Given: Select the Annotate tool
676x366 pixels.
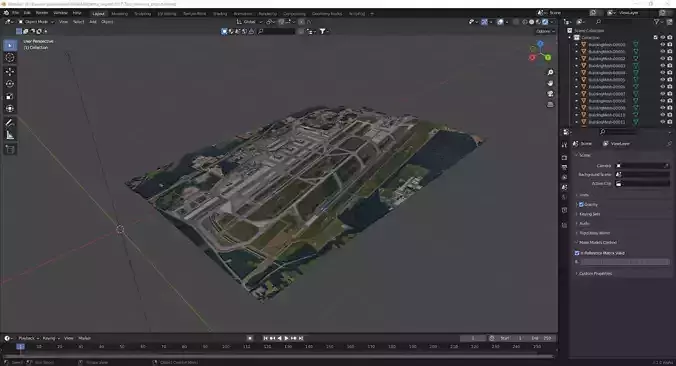Looking at the screenshot, I should click(x=10, y=123).
